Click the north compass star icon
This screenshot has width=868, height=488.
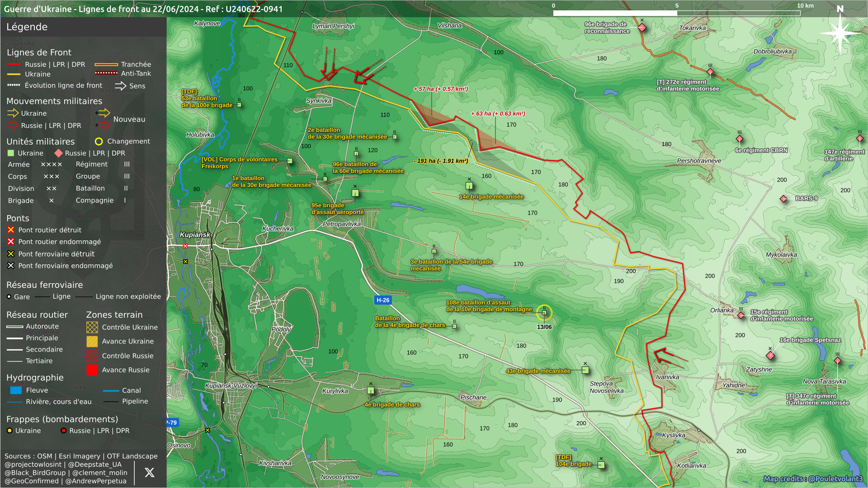point(840,33)
